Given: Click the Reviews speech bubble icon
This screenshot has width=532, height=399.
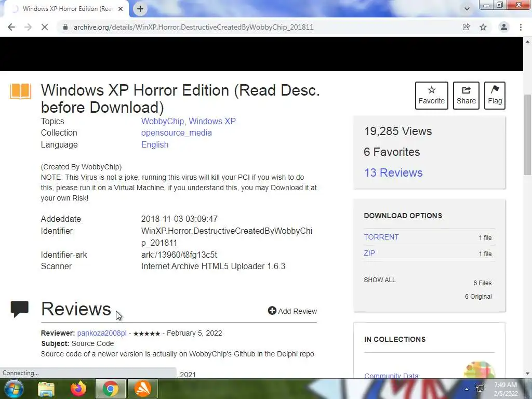Looking at the screenshot, I should click(20, 309).
